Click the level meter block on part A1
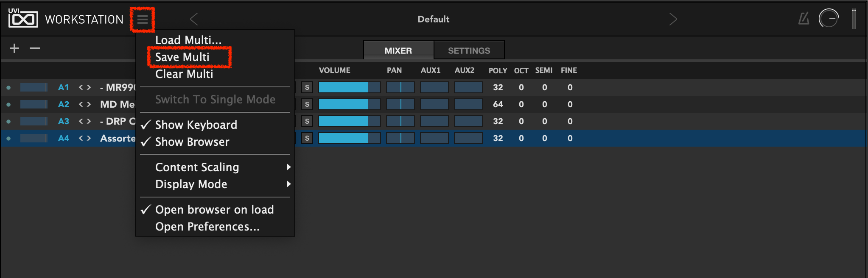The image size is (868, 278). click(34, 87)
